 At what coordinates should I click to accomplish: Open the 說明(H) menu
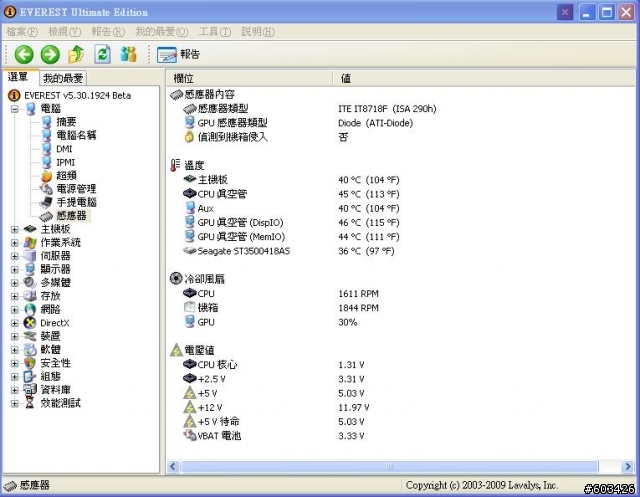258,31
